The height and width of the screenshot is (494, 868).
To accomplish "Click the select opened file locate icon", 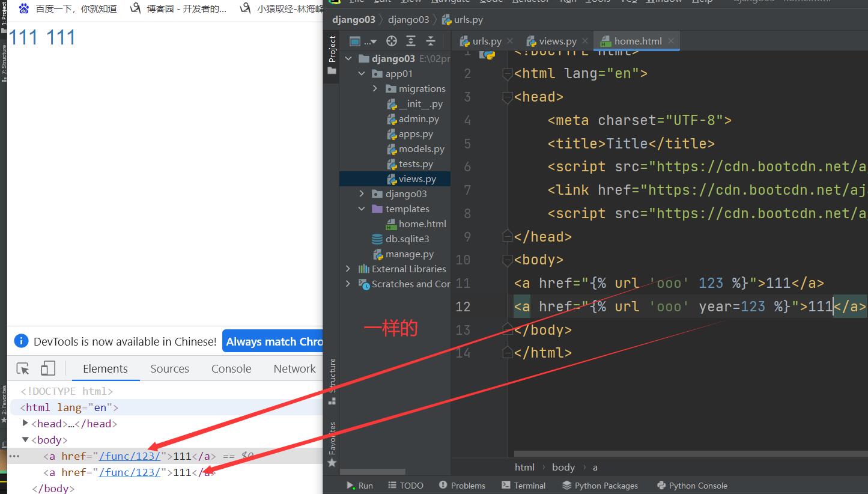I will click(x=392, y=41).
